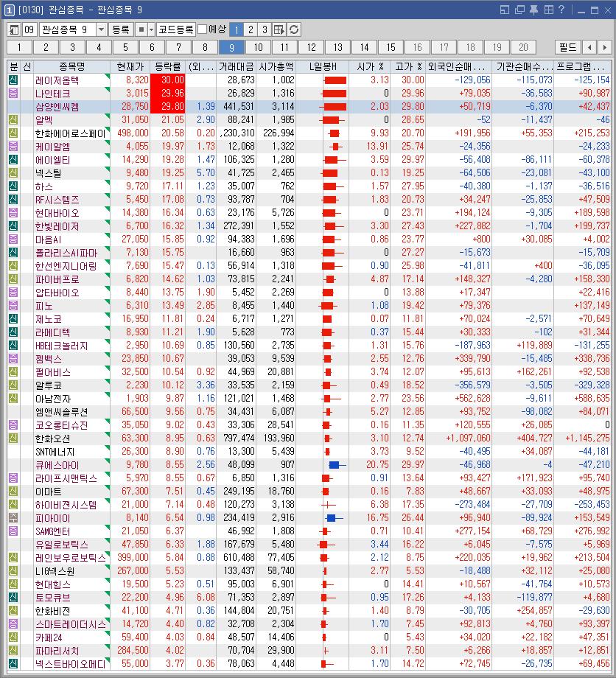
Task: Click the four-pane grid layout icon in title bar
Action: click(548, 10)
